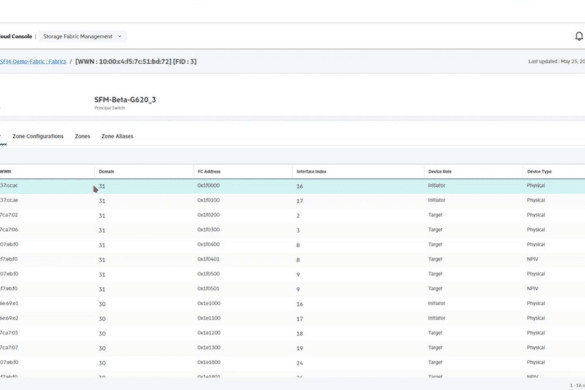
Task: Click NPIV device type in the 0x1f0501 row
Action: 532,289
